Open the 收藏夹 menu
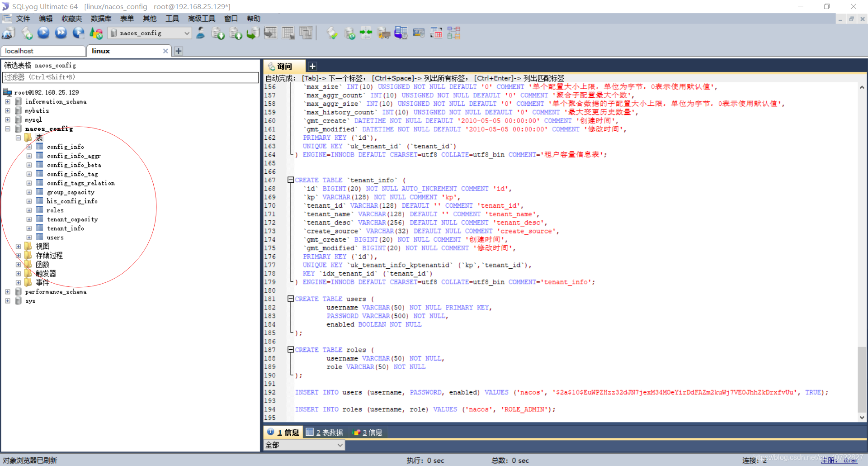 coord(72,19)
